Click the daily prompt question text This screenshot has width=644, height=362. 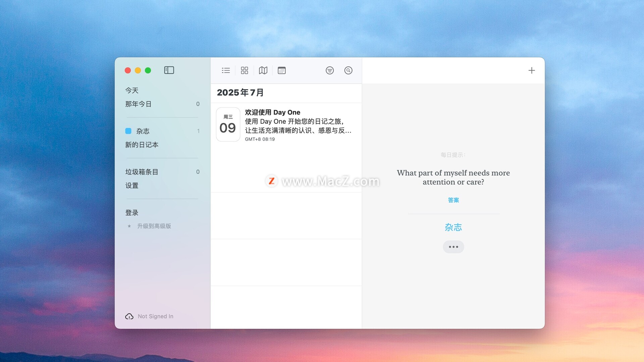(453, 177)
